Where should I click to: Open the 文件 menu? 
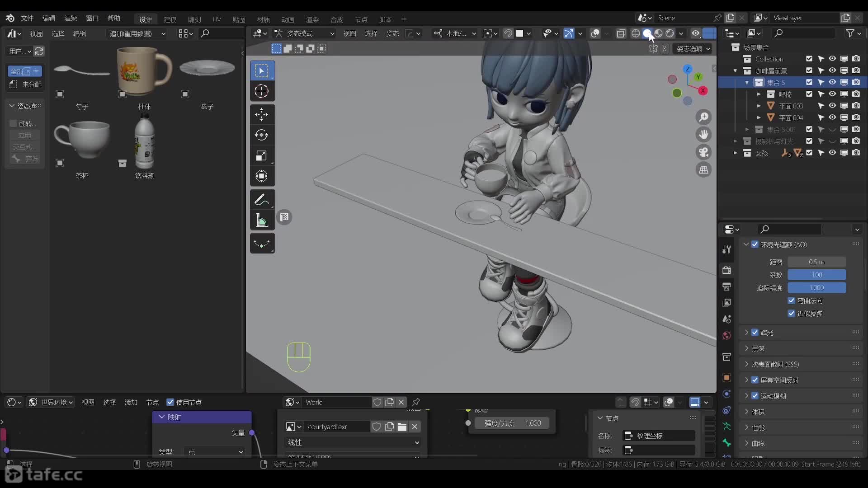(x=27, y=18)
